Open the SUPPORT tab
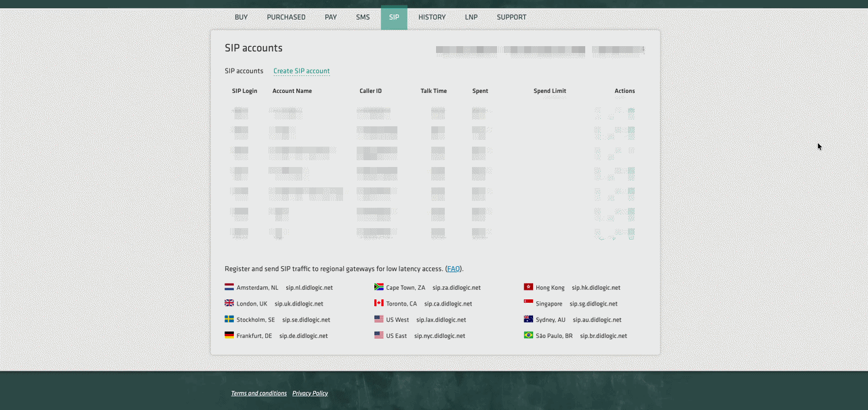This screenshot has width=868, height=410. 511,17
